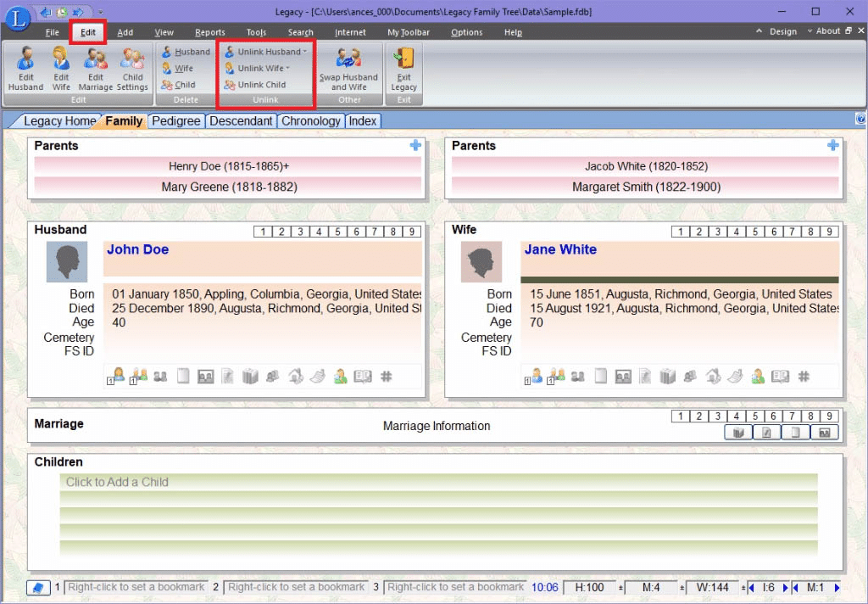Click the forward arrow in the title bar
This screenshot has height=604, width=868.
click(78, 12)
